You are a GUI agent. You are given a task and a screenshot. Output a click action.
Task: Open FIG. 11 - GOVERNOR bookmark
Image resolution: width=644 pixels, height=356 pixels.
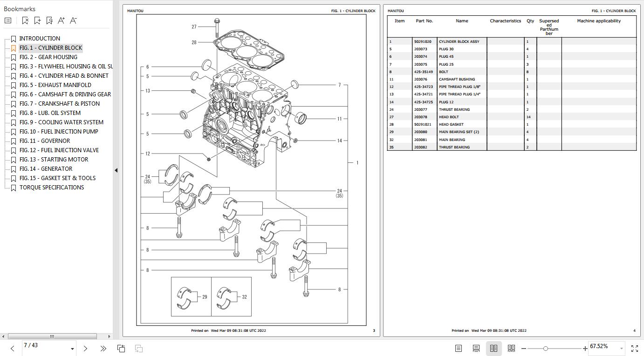(x=45, y=141)
